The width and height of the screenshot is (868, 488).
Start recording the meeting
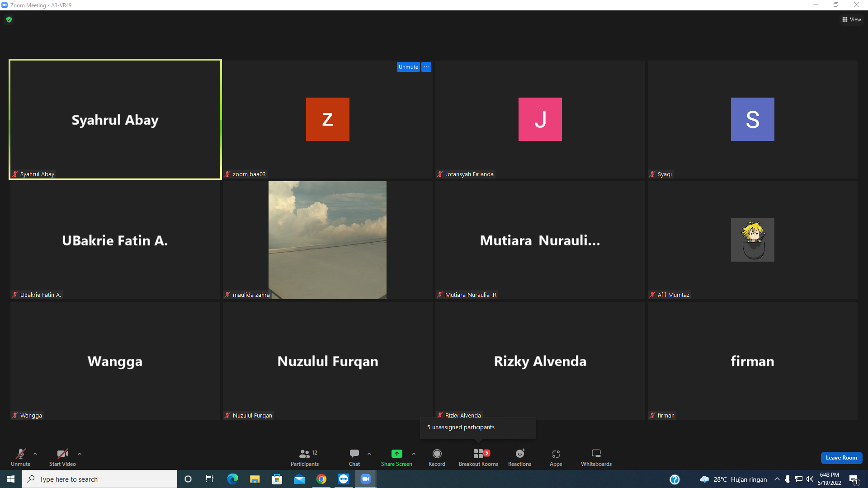(437, 457)
